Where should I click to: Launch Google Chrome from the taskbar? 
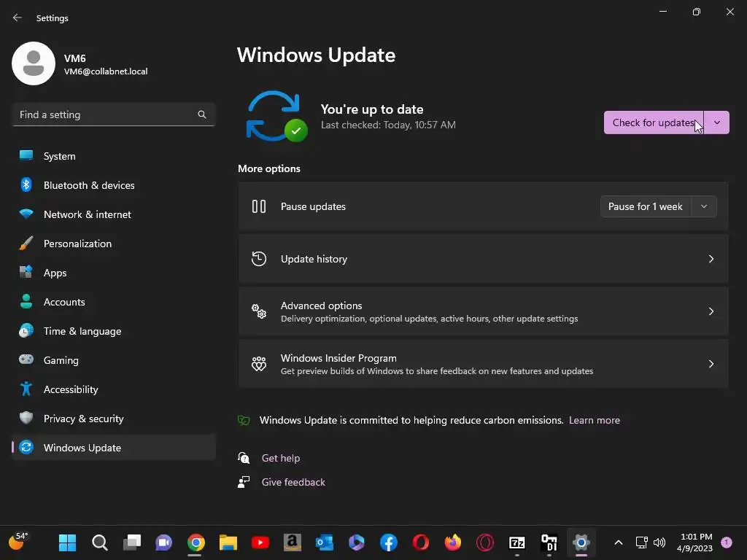(196, 542)
